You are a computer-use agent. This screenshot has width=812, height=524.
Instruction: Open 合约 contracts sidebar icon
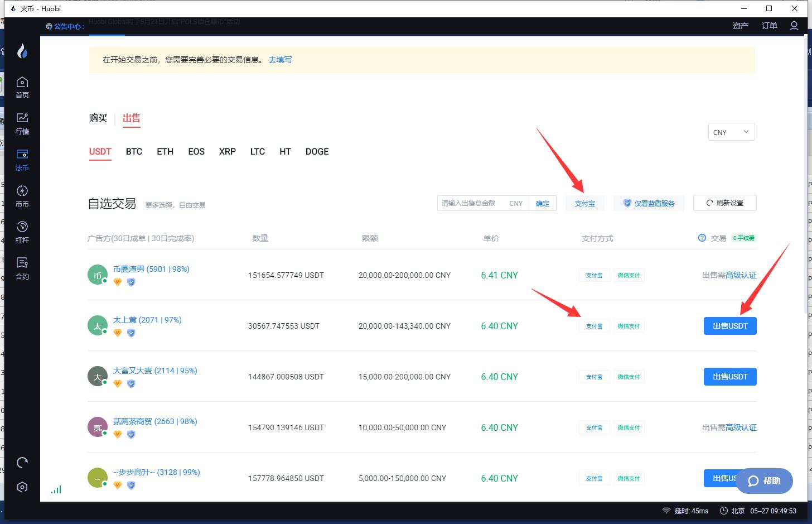(22, 268)
